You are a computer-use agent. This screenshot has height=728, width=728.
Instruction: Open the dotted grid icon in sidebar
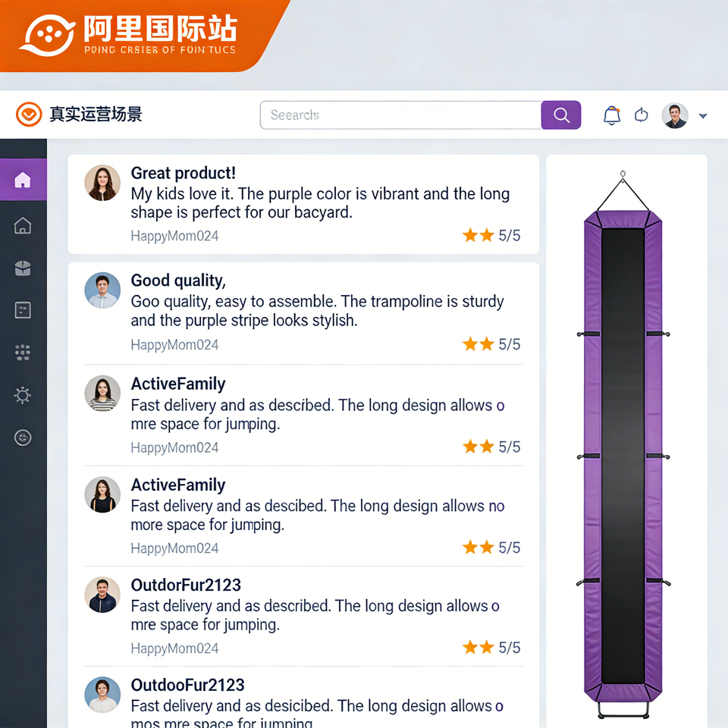pyautogui.click(x=23, y=353)
